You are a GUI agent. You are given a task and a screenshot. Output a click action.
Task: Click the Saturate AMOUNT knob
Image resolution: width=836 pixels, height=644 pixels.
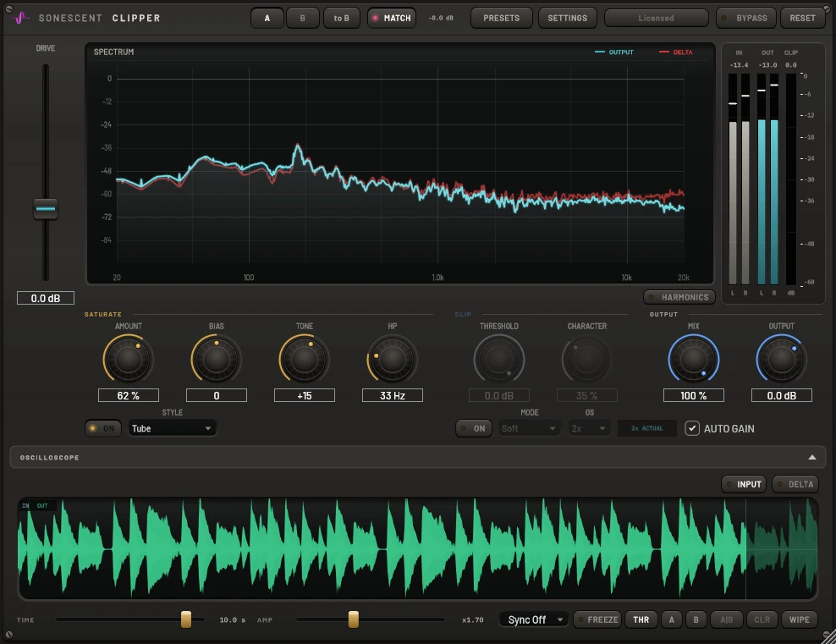click(128, 359)
